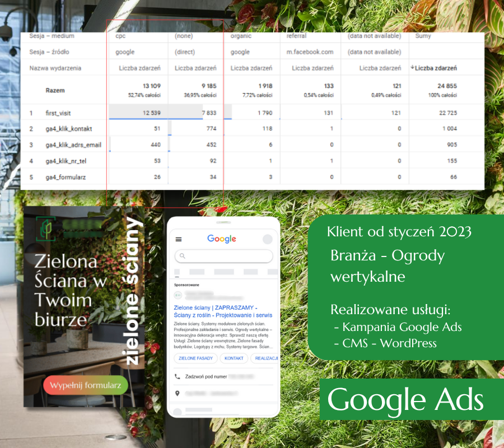Image resolution: width=504 pixels, height=448 pixels.
Task: Select the first_visit event row
Action: 253,113
